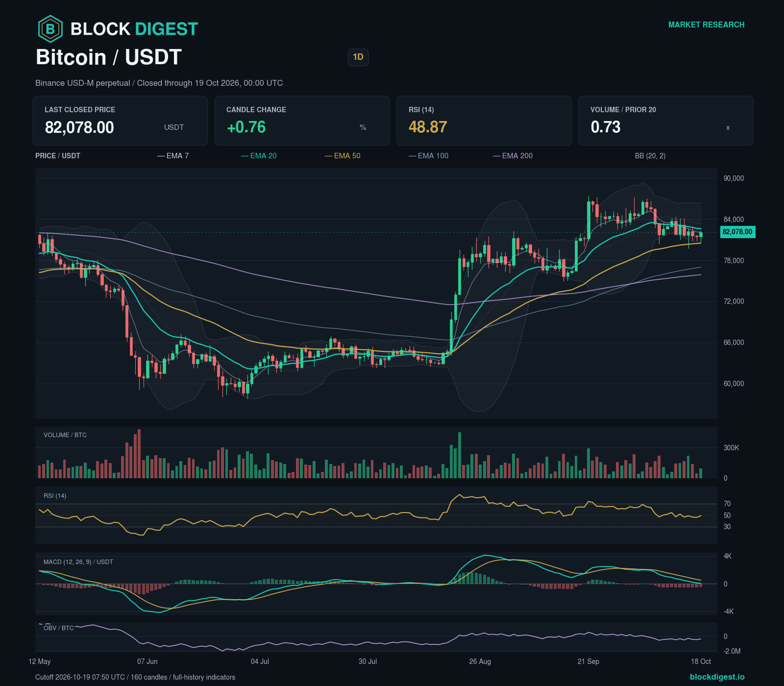Toggle the EMA 200 legend entry
Viewport: 784px width, 686px height.
[513, 156]
